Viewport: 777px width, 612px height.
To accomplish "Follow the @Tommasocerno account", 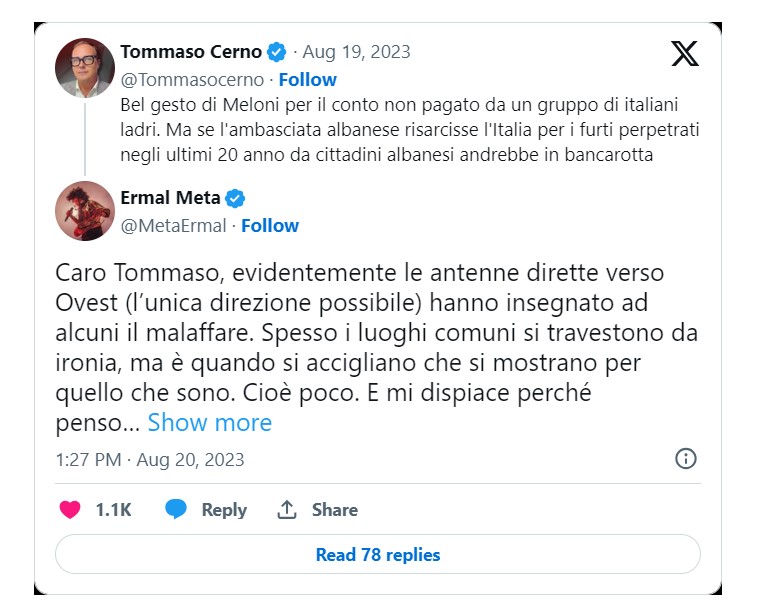I will [x=307, y=80].
